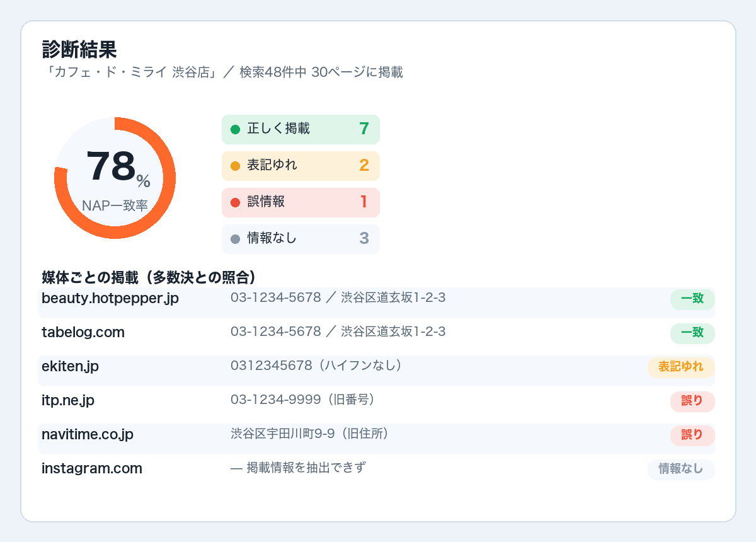756x542 pixels.
Task: Open the beauty.hotpepper.jp row
Action: tap(376, 303)
